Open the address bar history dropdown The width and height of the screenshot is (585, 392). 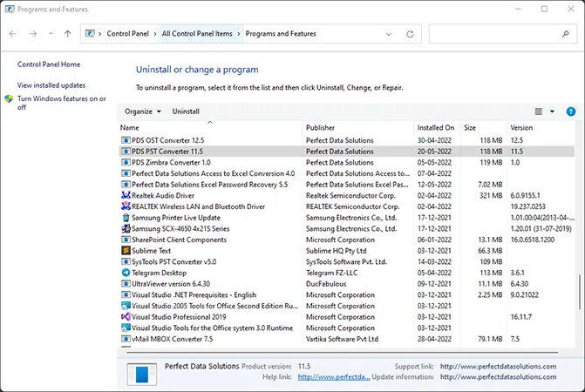point(388,34)
